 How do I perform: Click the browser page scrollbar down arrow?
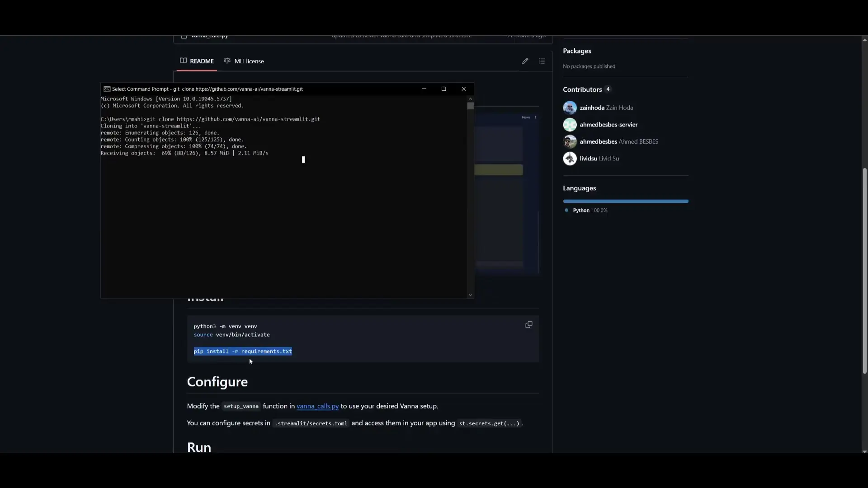click(x=864, y=451)
